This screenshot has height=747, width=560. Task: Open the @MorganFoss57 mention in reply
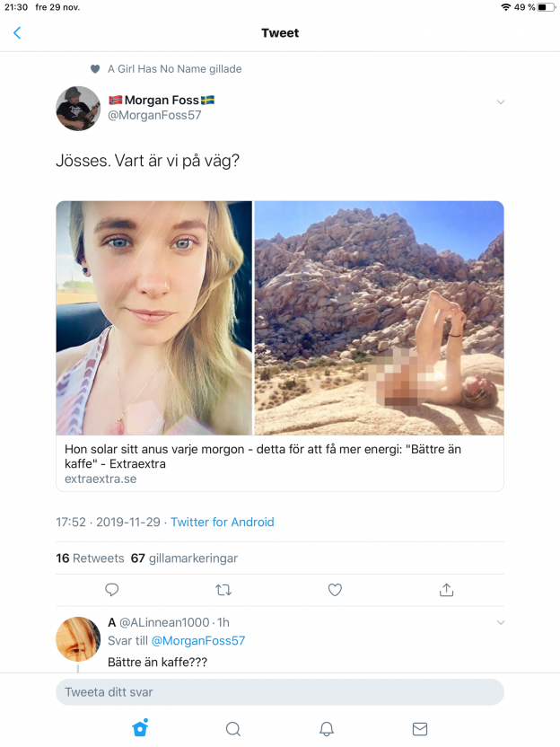pyautogui.click(x=198, y=641)
